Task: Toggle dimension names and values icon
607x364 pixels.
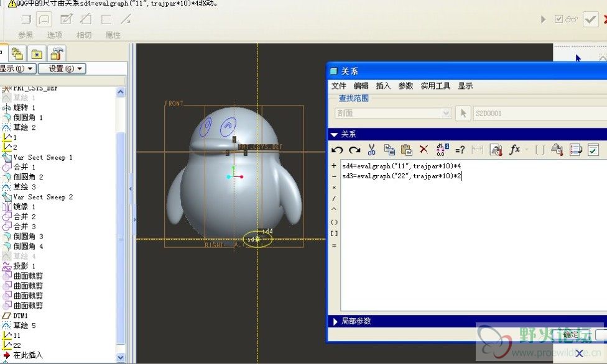Action: coord(442,150)
